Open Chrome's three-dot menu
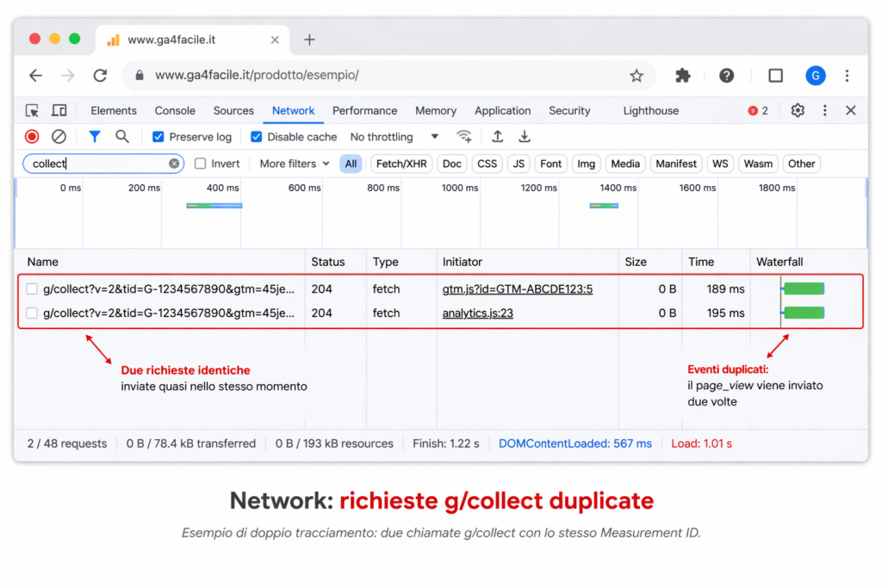The image size is (882, 588). (x=847, y=75)
